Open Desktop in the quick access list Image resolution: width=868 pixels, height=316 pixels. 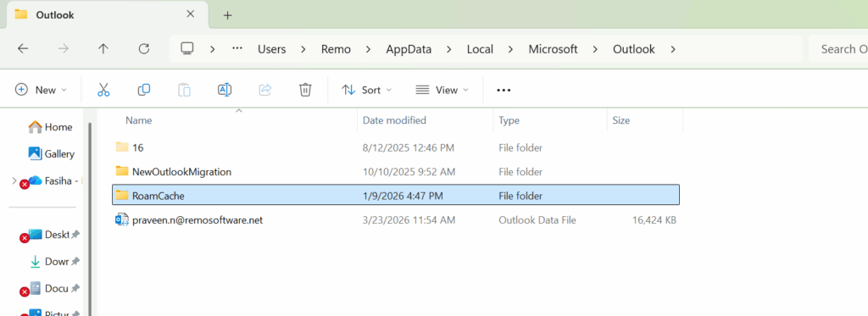click(x=50, y=235)
